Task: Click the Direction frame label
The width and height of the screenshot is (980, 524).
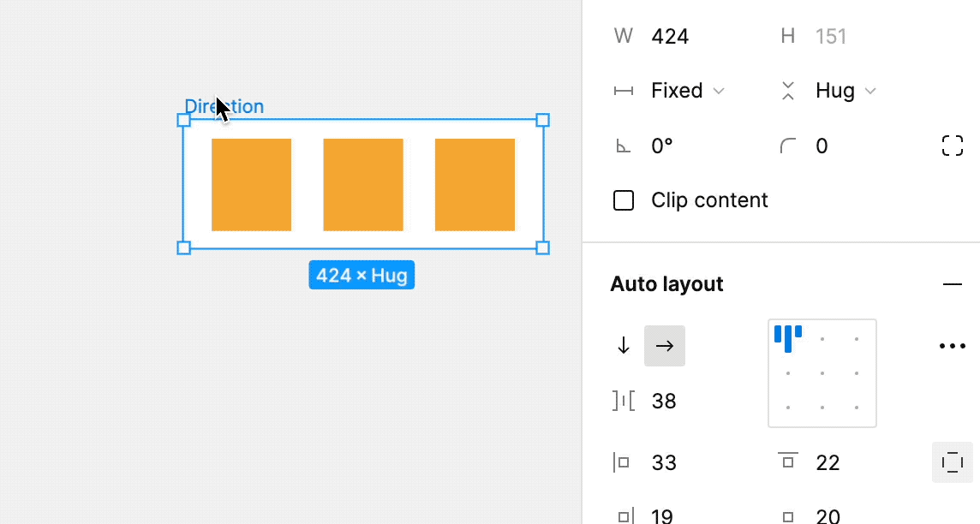Action: (x=224, y=106)
